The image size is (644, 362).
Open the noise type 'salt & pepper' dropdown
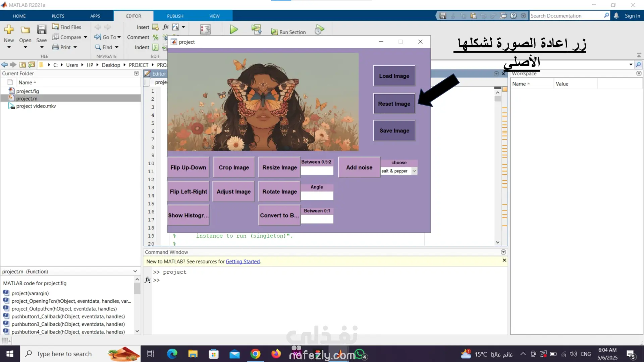click(399, 171)
